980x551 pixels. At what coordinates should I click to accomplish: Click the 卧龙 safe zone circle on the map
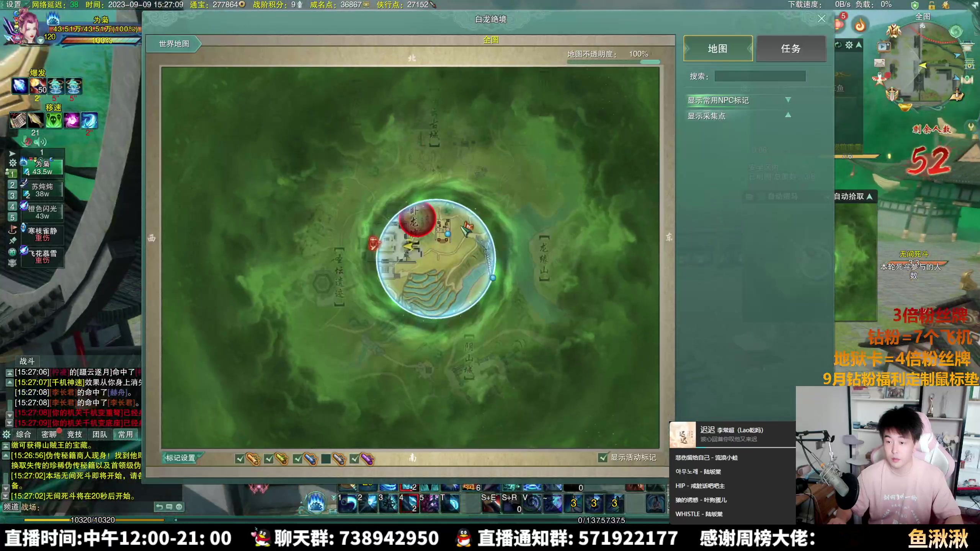pos(416,220)
